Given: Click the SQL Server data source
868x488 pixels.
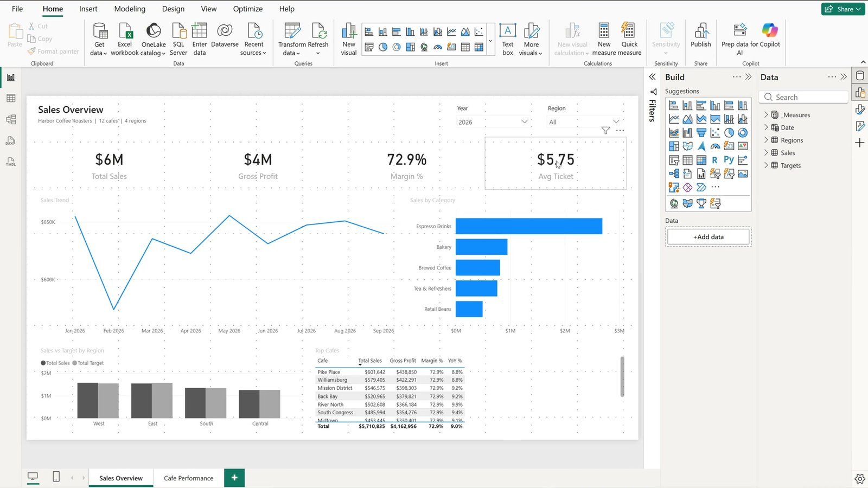Looking at the screenshot, I should pos(178,39).
